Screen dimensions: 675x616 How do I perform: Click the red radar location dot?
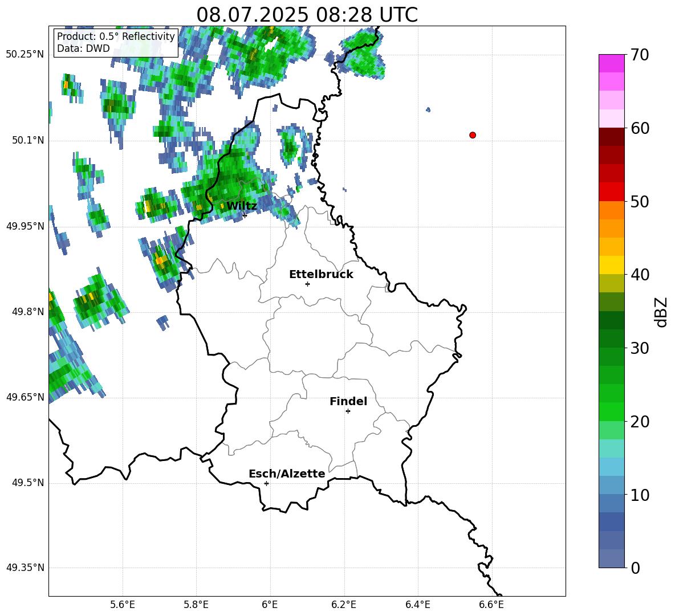click(473, 135)
